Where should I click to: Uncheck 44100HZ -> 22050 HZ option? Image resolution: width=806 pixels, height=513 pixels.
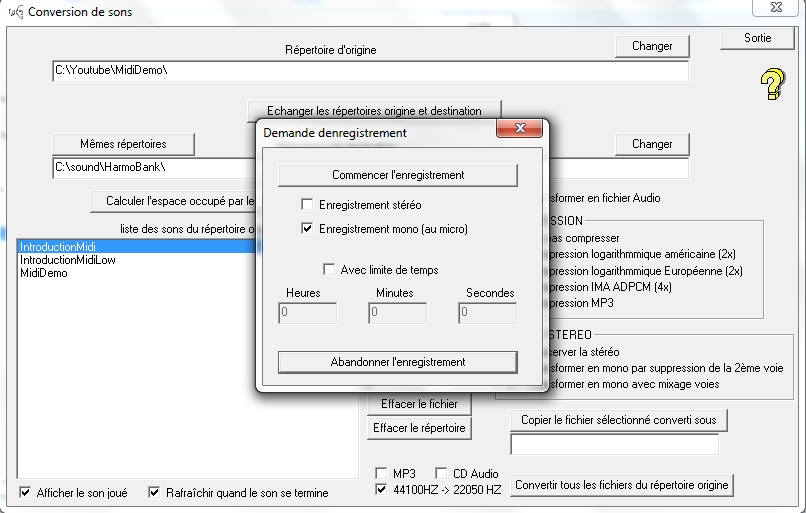coord(381,489)
